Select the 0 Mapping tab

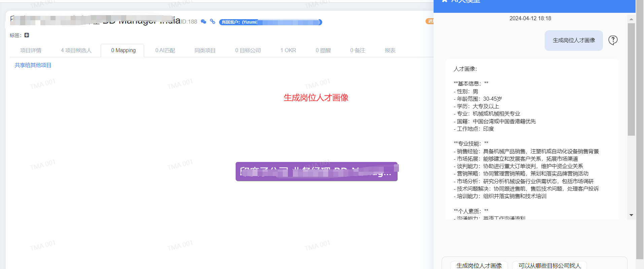click(123, 51)
